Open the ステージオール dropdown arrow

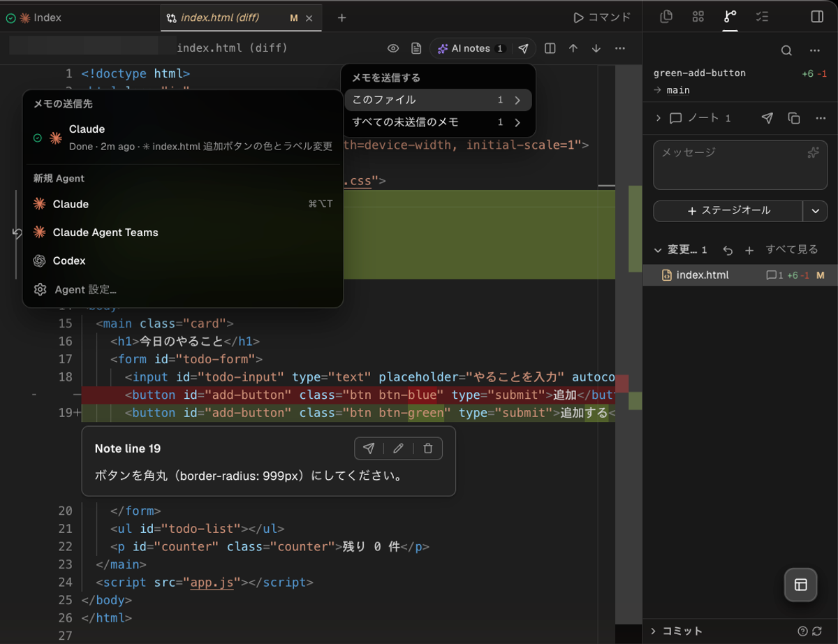click(815, 210)
